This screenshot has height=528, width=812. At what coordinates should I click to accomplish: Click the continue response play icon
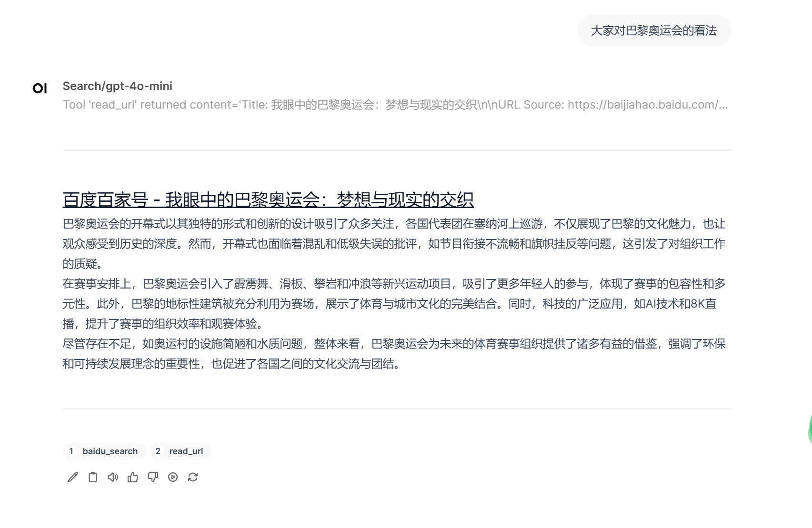point(173,477)
